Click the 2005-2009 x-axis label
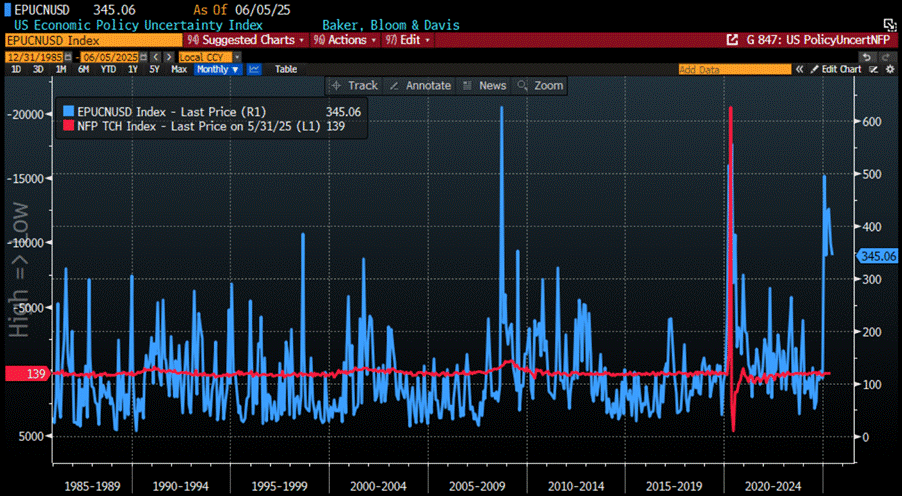Viewport: 902px width, 496px height. pyautogui.click(x=476, y=486)
